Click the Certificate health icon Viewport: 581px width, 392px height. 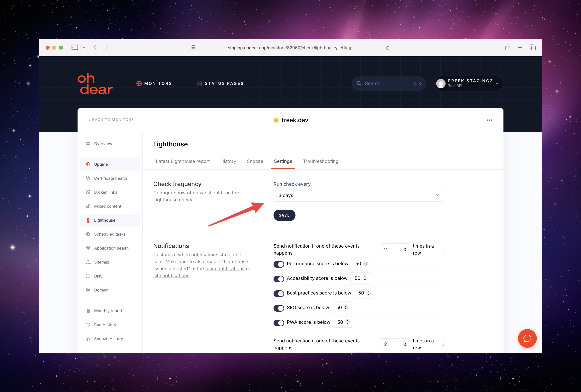point(88,178)
